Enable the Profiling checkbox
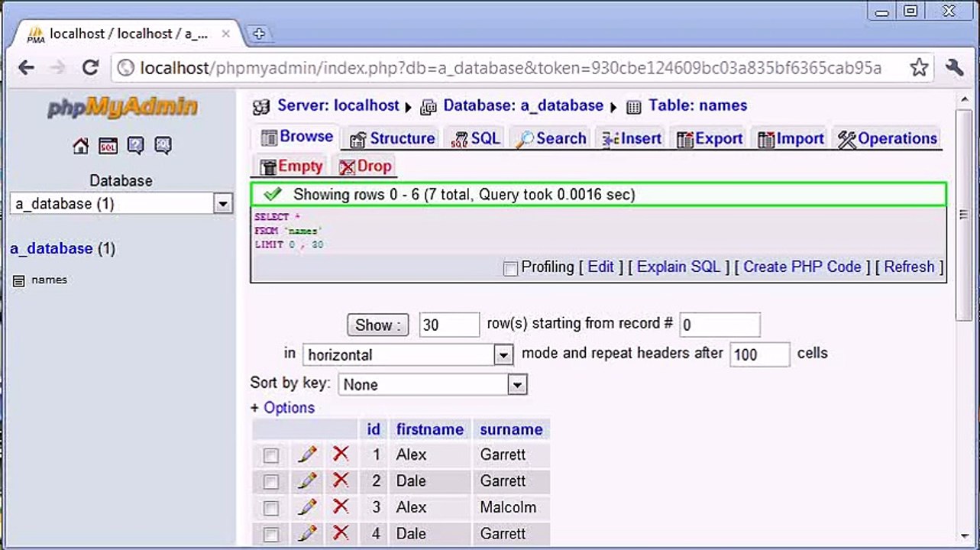980x550 pixels. click(x=510, y=268)
